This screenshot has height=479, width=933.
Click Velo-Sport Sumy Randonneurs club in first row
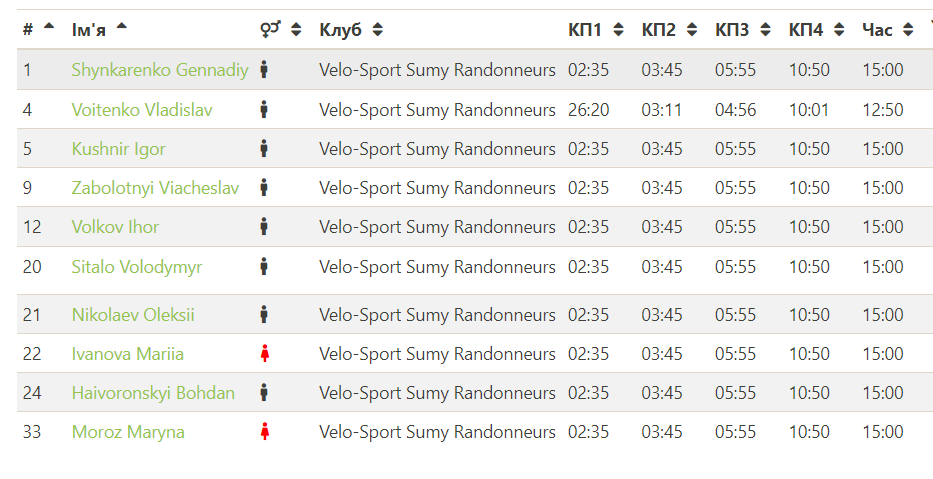click(437, 70)
